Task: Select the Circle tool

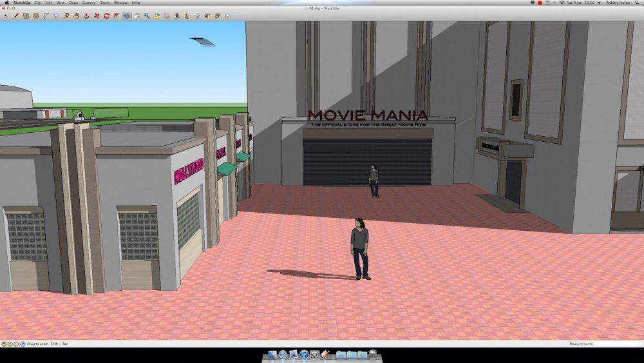Action: coord(36,16)
